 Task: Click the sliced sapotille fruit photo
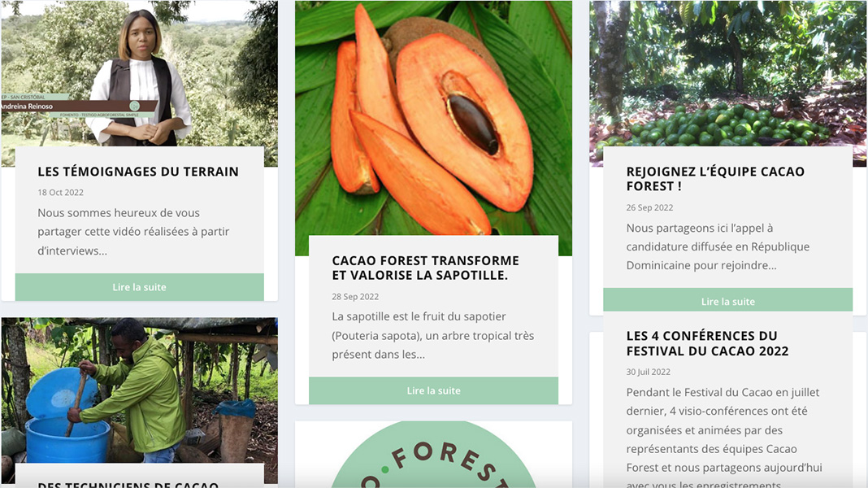point(433,118)
